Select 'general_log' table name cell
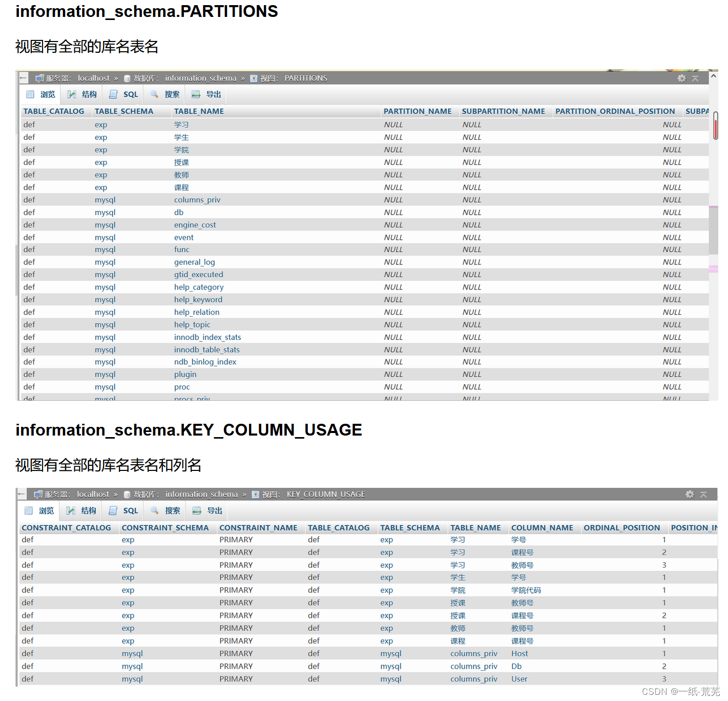728x701 pixels. coord(195,262)
